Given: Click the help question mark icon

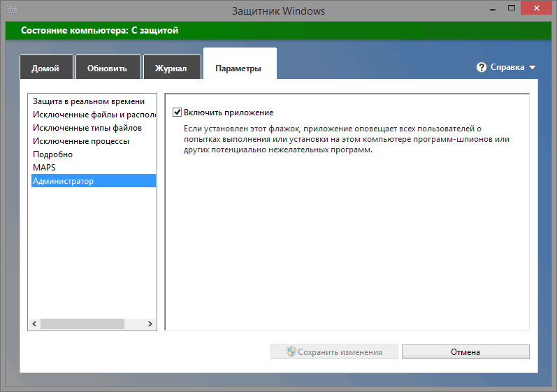Looking at the screenshot, I should coord(482,67).
